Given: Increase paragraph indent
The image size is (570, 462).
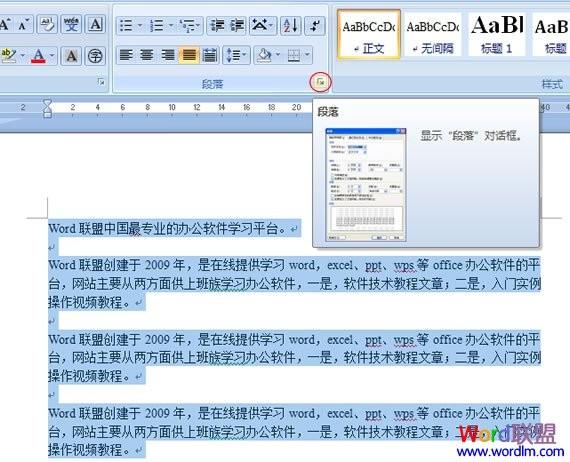Looking at the screenshot, I should (237, 25).
